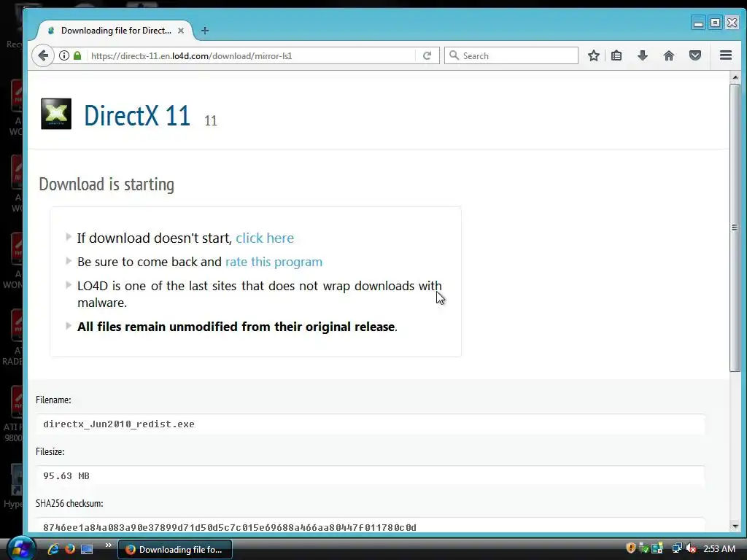The width and height of the screenshot is (747, 560).
Task: Bookmark this page with the star icon
Action: point(594,55)
